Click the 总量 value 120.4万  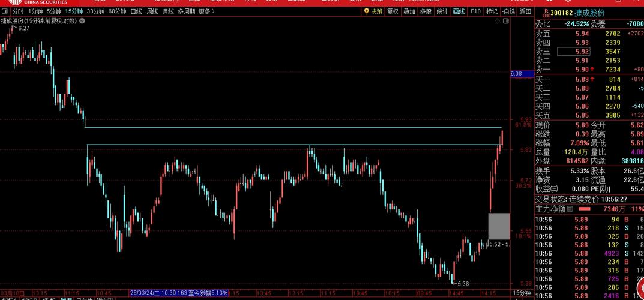577,152
